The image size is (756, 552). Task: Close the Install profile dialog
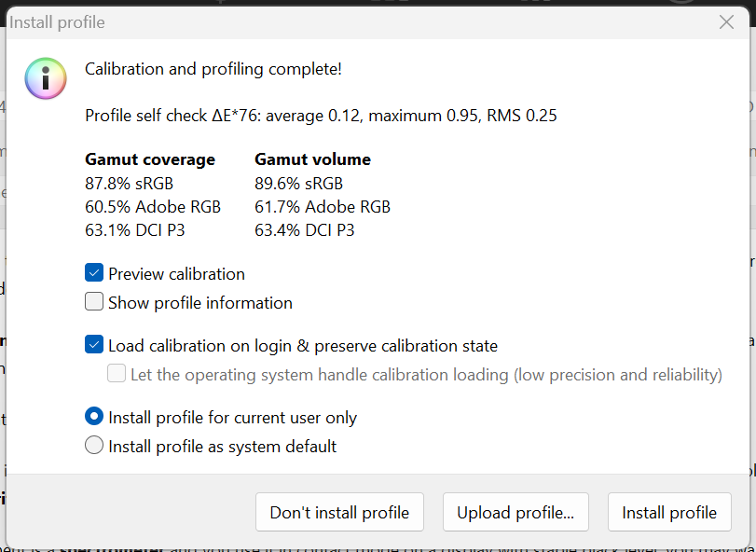pyautogui.click(x=727, y=22)
